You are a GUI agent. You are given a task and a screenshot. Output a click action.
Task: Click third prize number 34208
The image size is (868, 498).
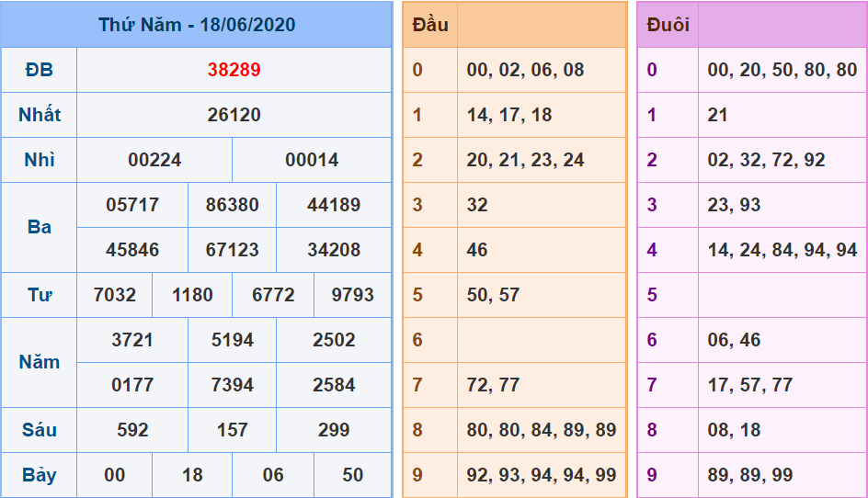click(334, 250)
